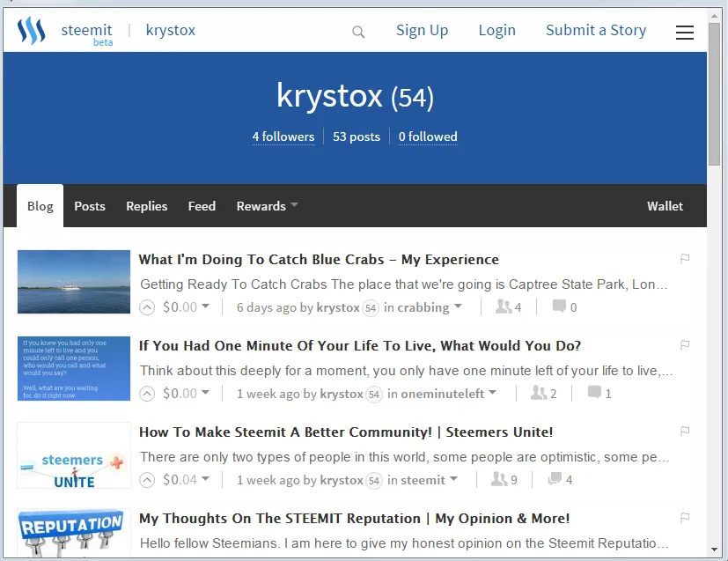Click the REPUTATION thumbnail image
This screenshot has height=561, width=728.
74,532
